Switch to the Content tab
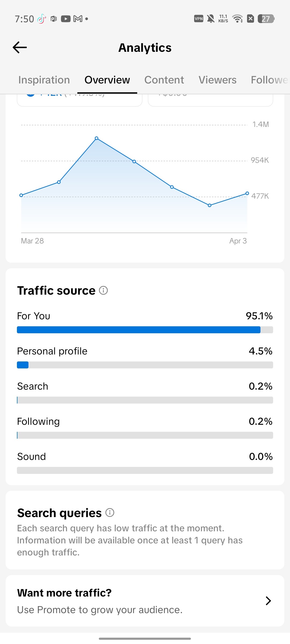The width and height of the screenshot is (290, 644). point(164,80)
